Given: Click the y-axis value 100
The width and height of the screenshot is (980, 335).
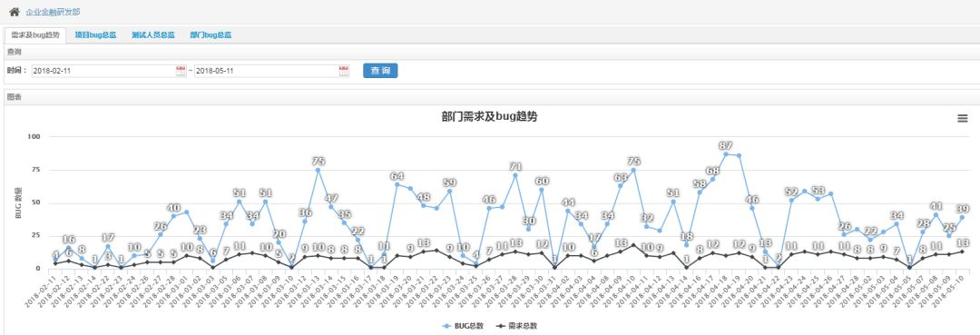Looking at the screenshot, I should tap(34, 136).
